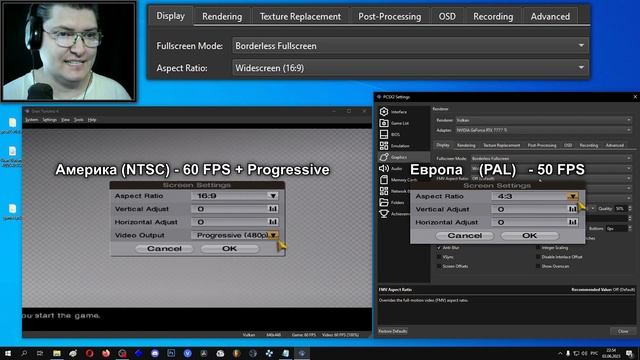Screen dimensions: 640x360
Task: Click 'Vulkan' in the emulator status bar
Action: [249, 335]
